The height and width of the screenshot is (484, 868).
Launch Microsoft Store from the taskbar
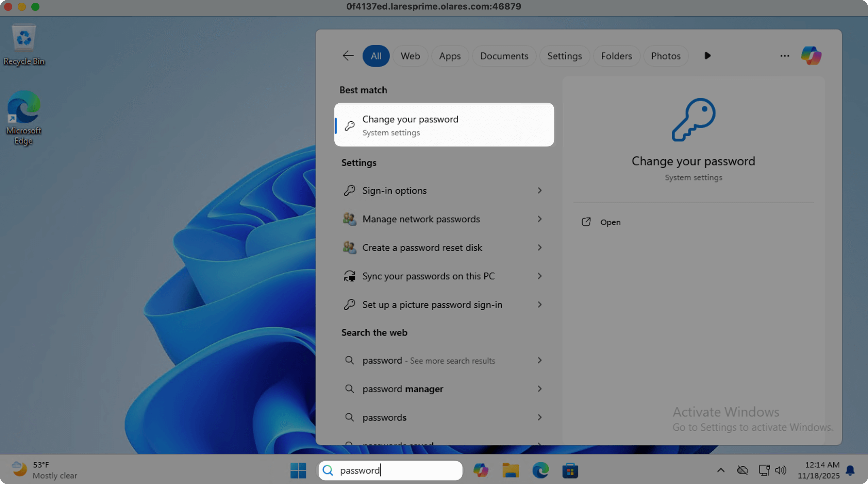(570, 470)
